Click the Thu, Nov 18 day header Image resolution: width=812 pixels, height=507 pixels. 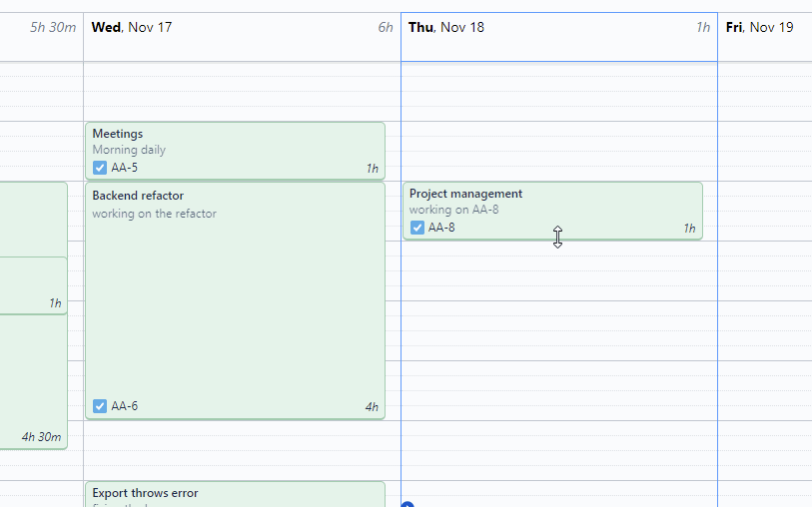tap(446, 27)
